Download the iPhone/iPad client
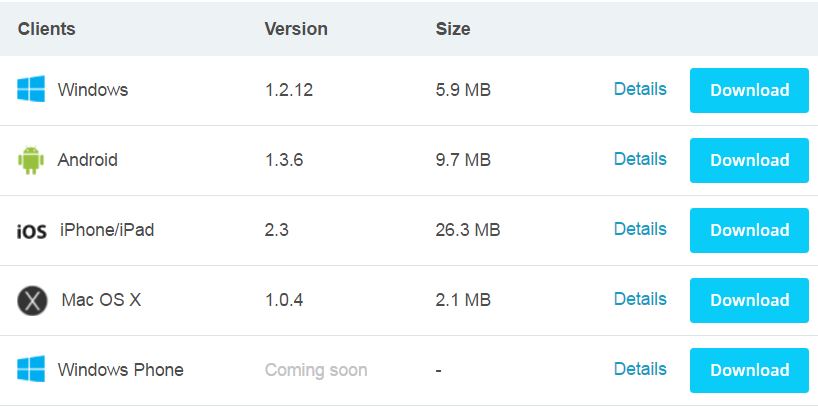The width and height of the screenshot is (818, 406). pyautogui.click(x=749, y=230)
